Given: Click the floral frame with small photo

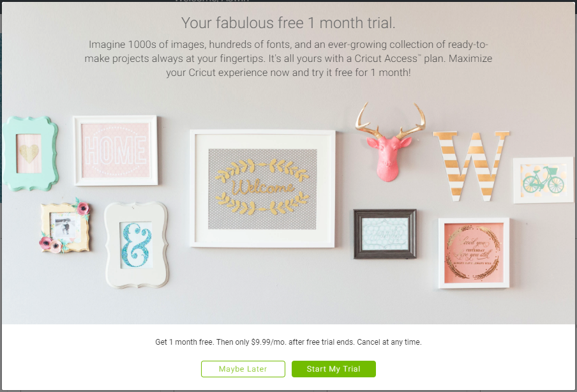Looking at the screenshot, I should click(64, 227).
